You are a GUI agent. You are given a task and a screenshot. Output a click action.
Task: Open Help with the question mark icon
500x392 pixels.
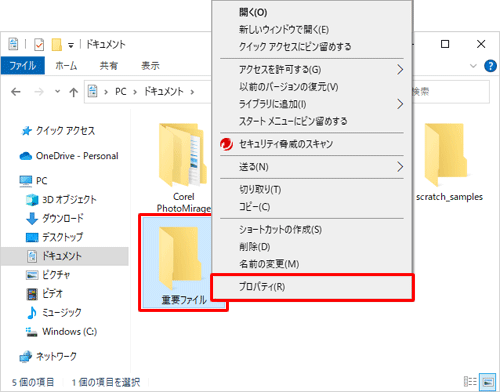(x=490, y=66)
